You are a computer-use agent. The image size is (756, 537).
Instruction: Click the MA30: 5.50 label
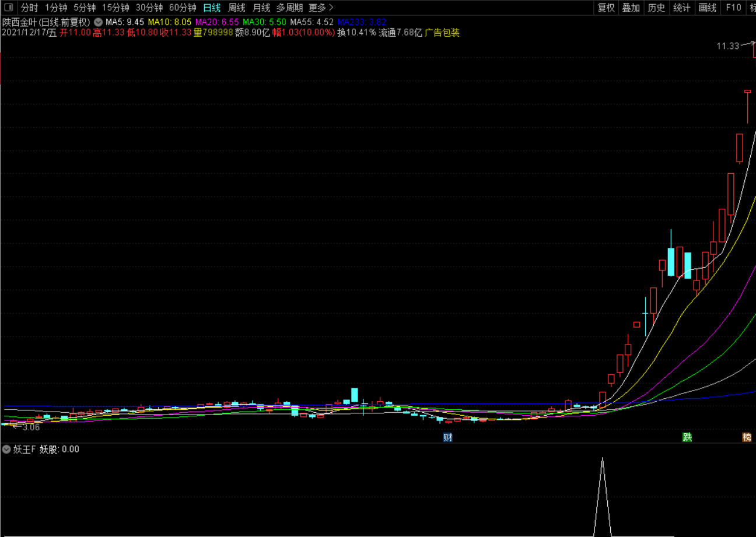[264, 22]
